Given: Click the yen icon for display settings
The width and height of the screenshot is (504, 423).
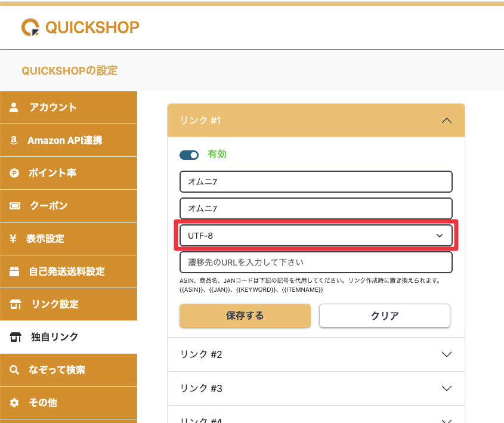Looking at the screenshot, I should (x=14, y=239).
